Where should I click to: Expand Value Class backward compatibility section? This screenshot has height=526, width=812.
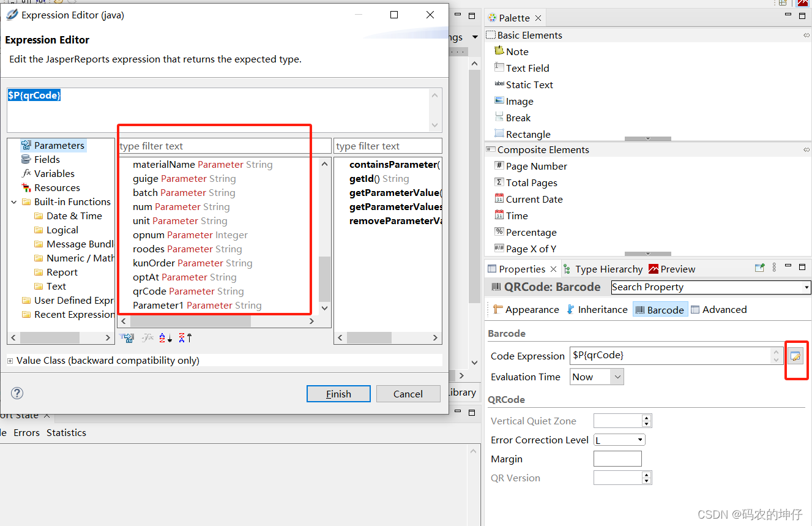coord(10,360)
